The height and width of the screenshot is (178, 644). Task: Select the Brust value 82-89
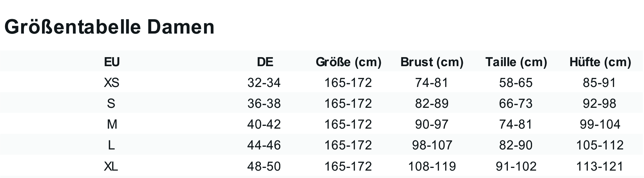pyautogui.click(x=432, y=103)
